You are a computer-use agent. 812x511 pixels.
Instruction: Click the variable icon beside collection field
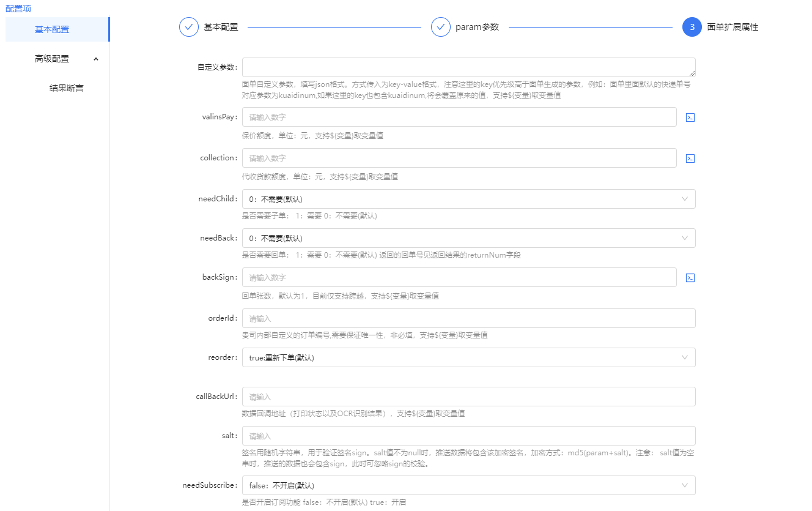point(690,159)
